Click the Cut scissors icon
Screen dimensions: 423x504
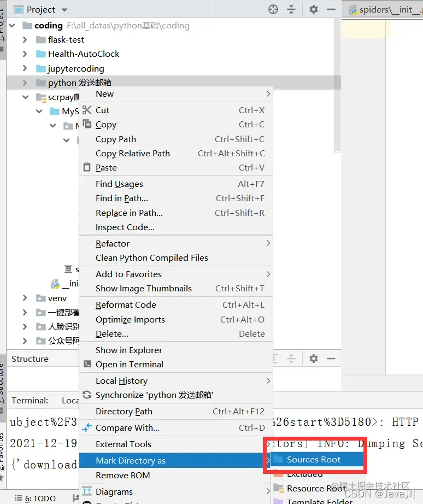tap(87, 110)
